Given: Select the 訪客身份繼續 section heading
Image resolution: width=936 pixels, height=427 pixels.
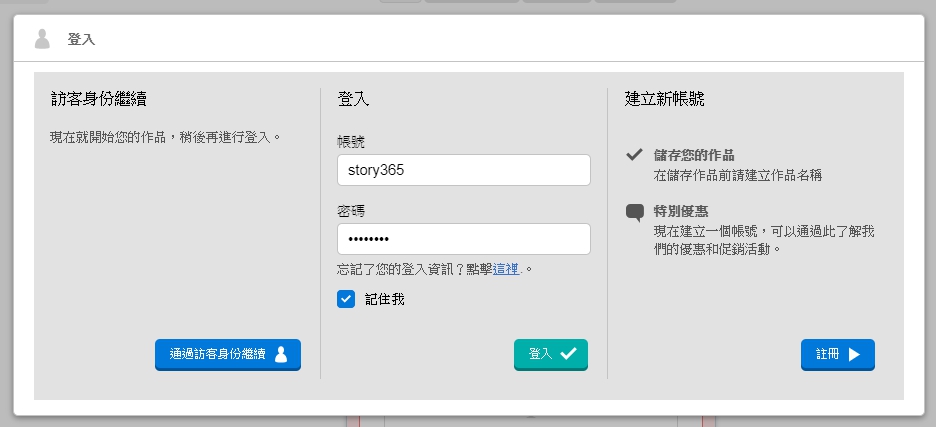Looking at the screenshot, I should 100,99.
